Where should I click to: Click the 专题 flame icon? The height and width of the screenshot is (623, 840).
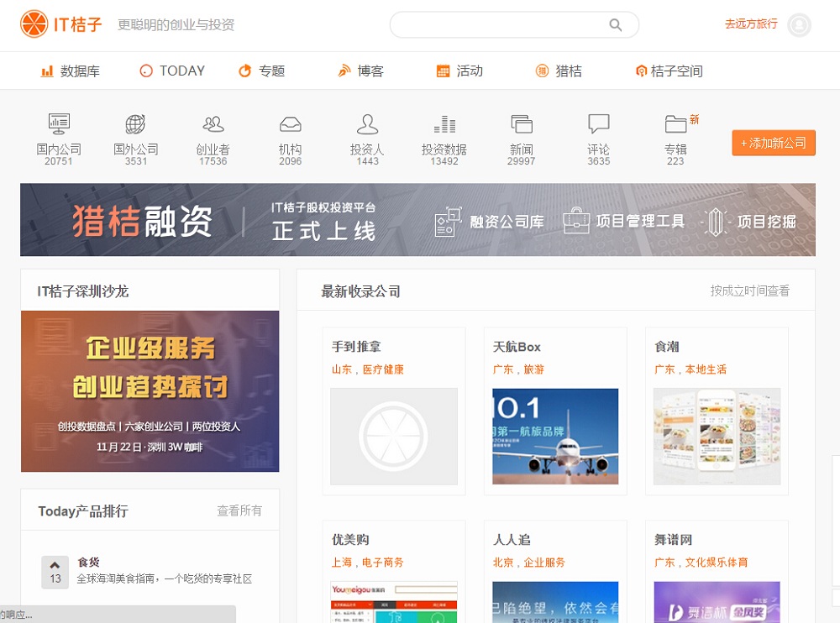click(x=244, y=71)
